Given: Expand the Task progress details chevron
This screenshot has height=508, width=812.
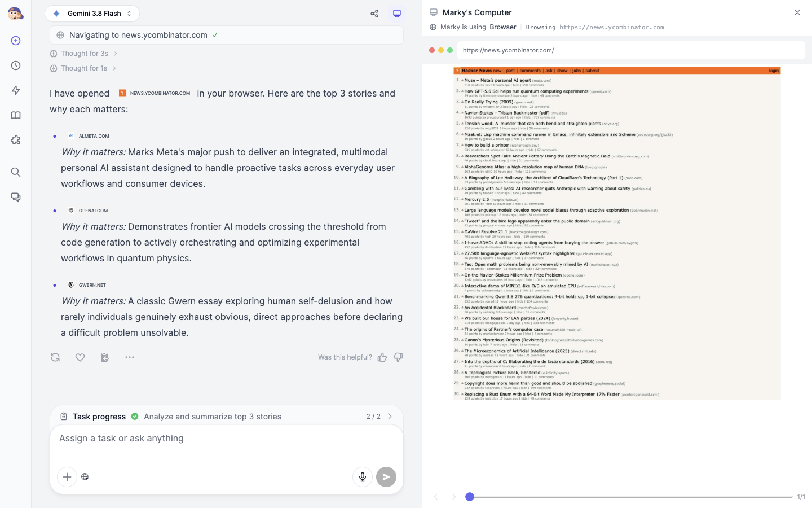Looking at the screenshot, I should tap(390, 417).
